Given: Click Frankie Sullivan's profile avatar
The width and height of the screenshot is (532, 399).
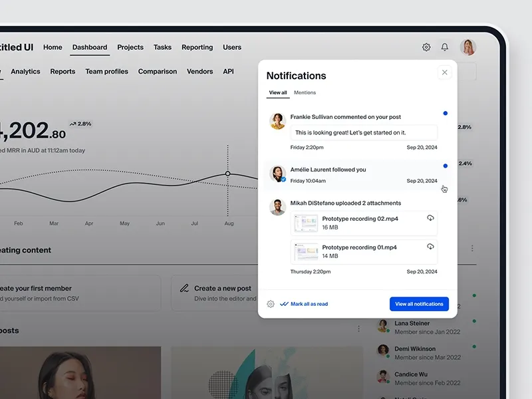Looking at the screenshot, I should (277, 121).
